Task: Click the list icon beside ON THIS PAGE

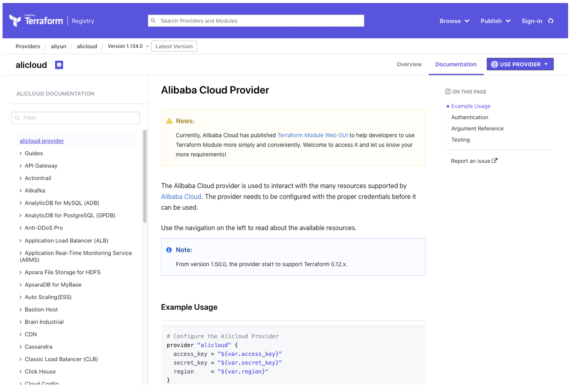Action: click(448, 91)
